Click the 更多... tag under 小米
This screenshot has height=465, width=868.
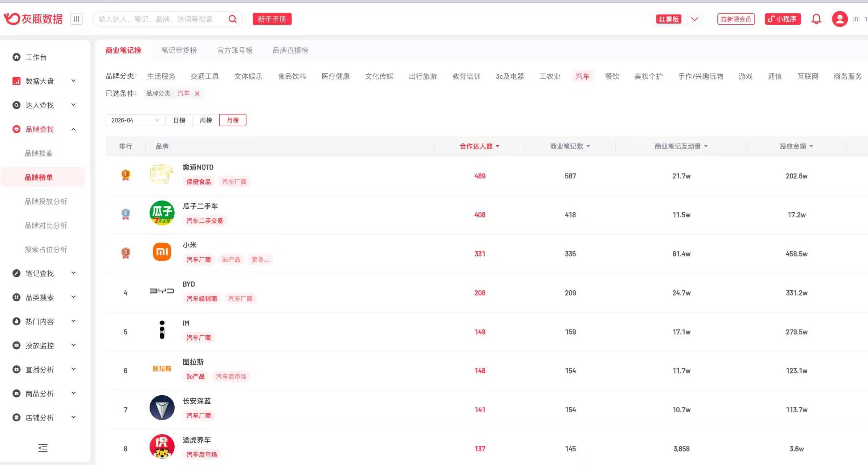pyautogui.click(x=260, y=260)
